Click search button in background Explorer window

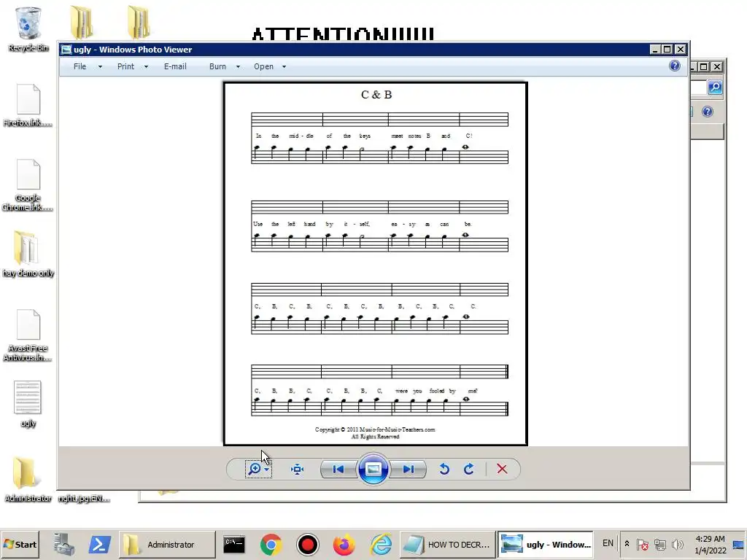click(715, 87)
